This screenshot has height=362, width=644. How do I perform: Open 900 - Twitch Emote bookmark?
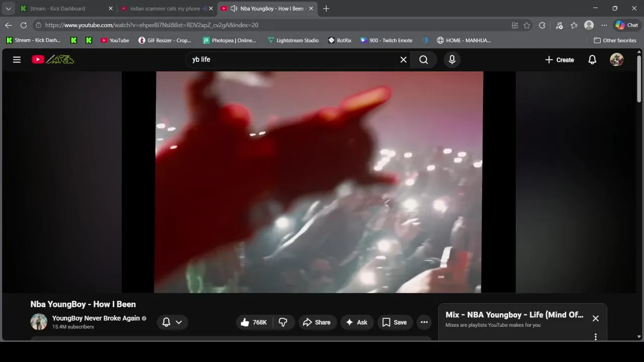tap(386, 40)
